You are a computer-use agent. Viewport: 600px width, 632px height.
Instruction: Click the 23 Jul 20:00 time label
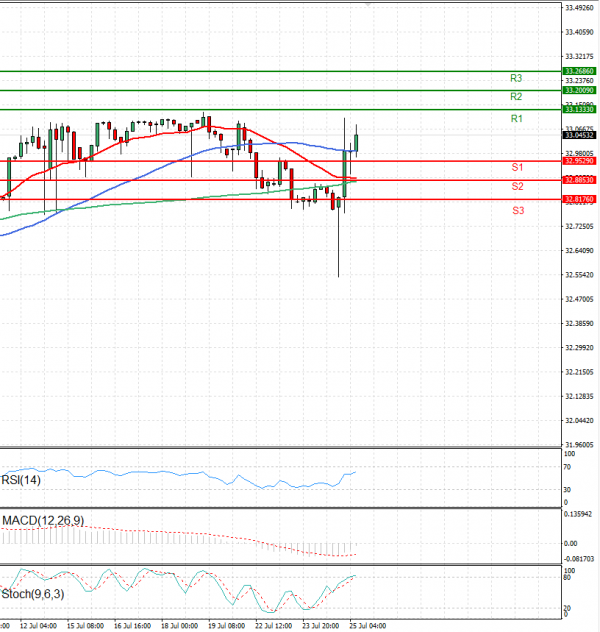coord(321,626)
